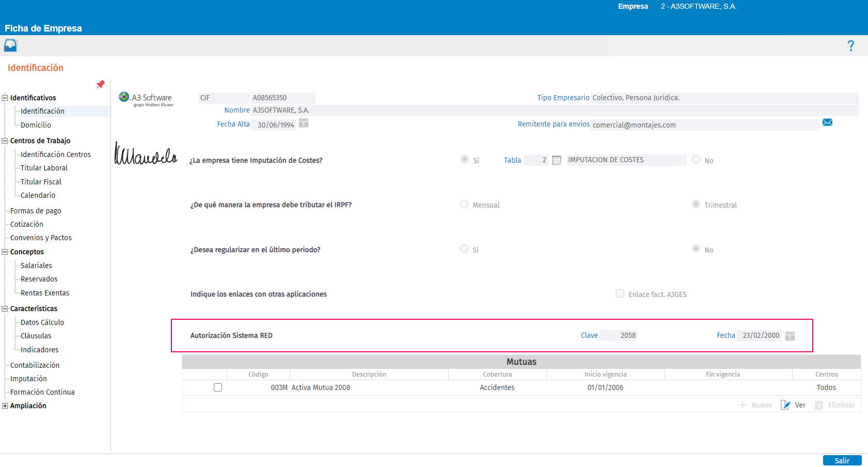Click the signature image
The image size is (868, 467).
click(146, 153)
